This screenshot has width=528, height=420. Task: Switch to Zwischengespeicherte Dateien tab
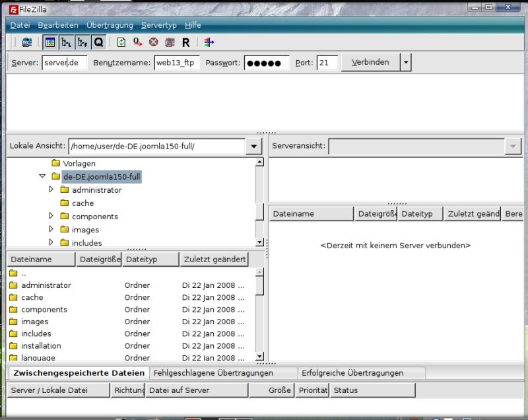tap(79, 373)
